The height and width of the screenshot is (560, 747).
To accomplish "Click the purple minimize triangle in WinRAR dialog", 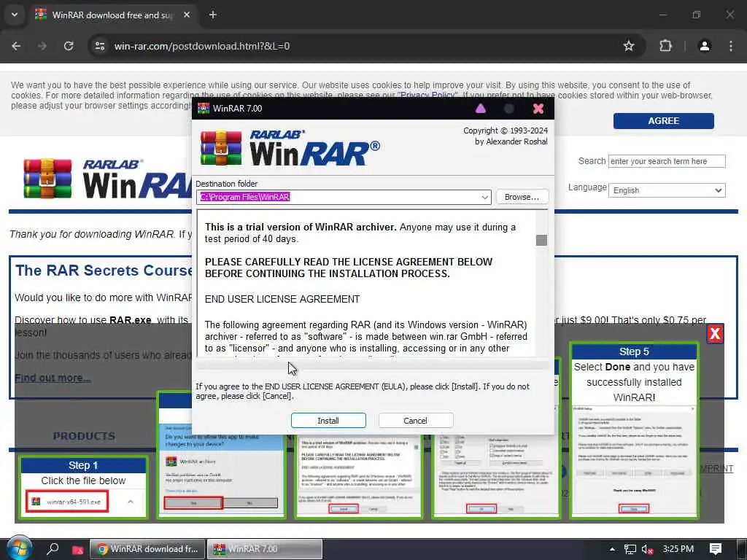I will pos(480,109).
